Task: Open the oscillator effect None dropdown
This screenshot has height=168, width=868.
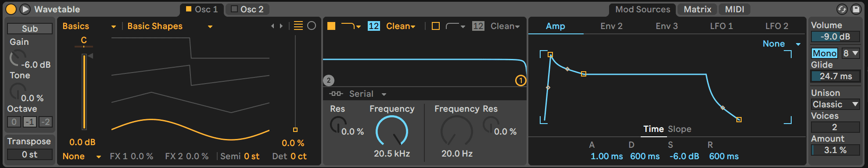Action: (x=82, y=156)
